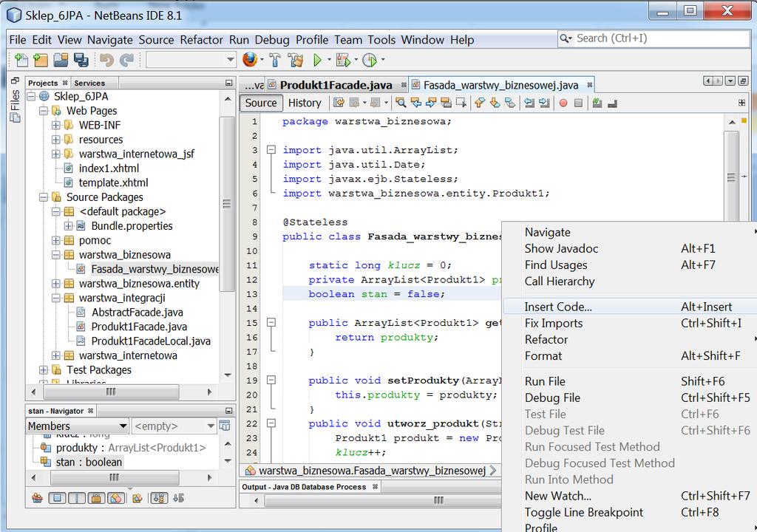Click the Search (Ctrl+I) input field
The image size is (757, 532).
pos(654,38)
